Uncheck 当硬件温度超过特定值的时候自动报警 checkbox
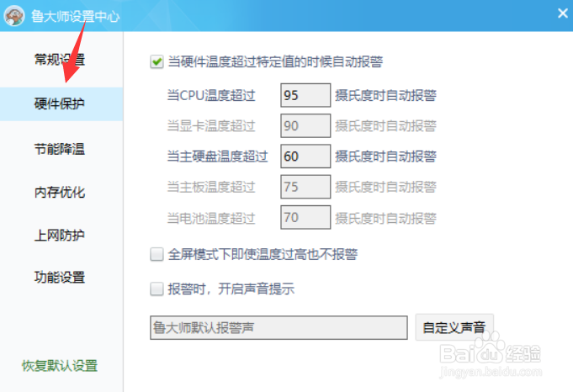573x392 pixels. click(157, 61)
